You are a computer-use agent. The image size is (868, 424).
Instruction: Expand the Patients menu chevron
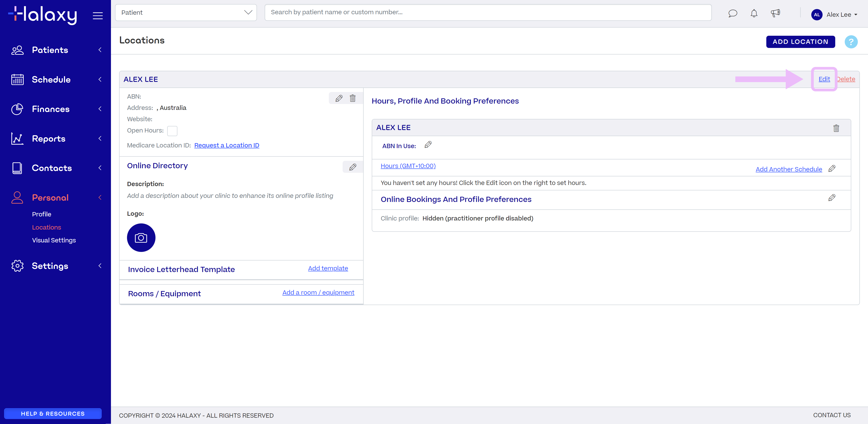[100, 50]
